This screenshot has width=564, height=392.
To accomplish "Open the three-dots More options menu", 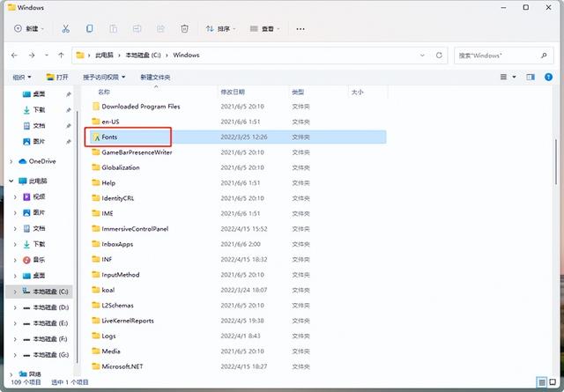I will tap(301, 29).
